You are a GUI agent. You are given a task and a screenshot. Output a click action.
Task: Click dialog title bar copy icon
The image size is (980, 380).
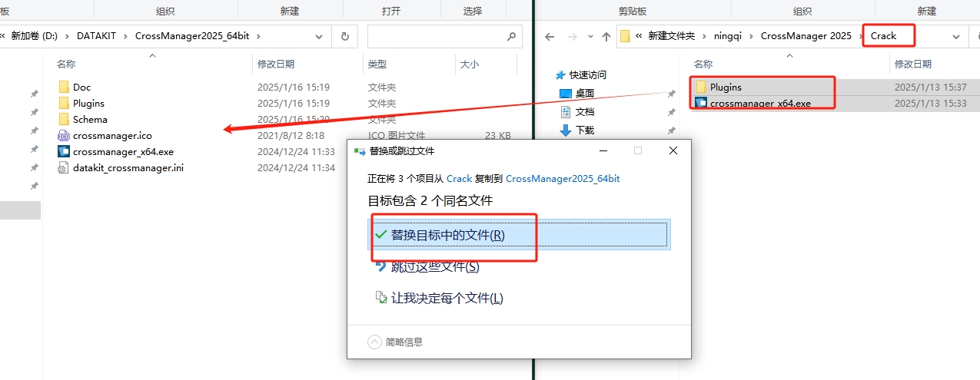click(360, 151)
